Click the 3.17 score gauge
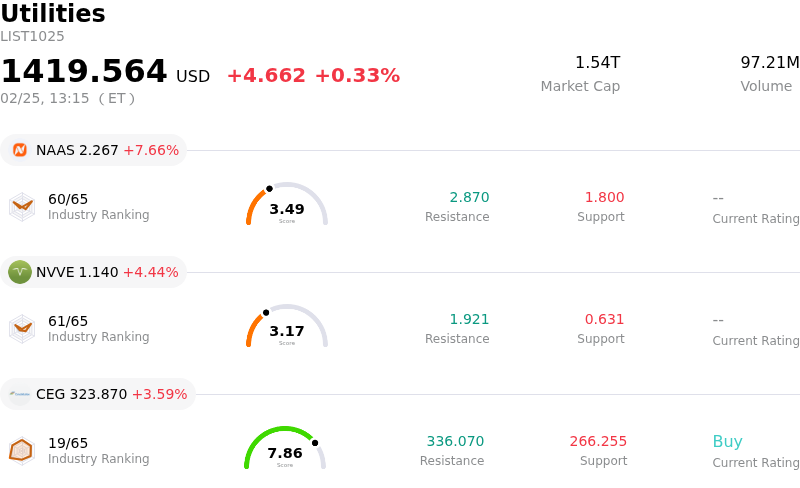This screenshot has height=488, width=800. [287, 328]
